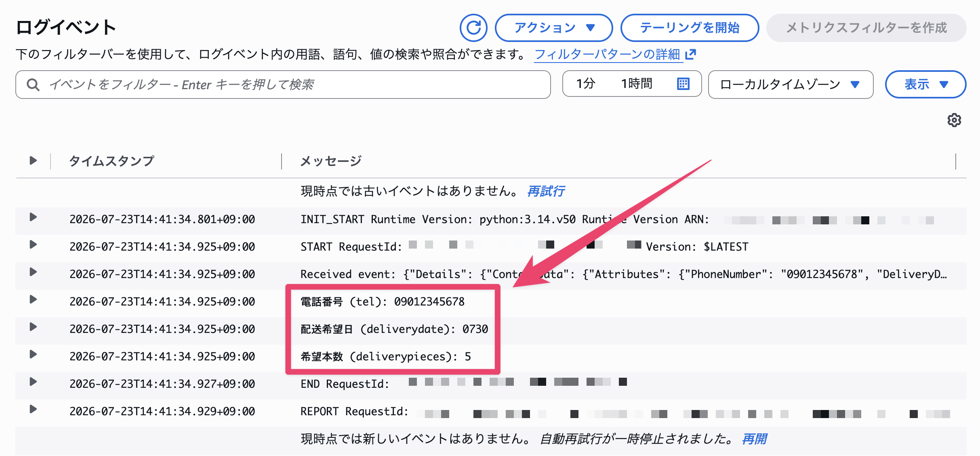The image size is (980, 456).
Task: Click the search magnifier icon in filter bar
Action: 33,85
